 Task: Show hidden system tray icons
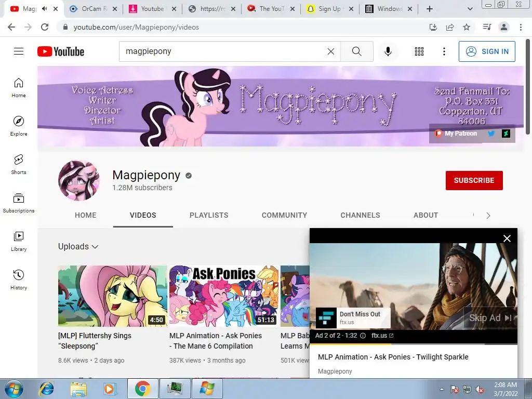click(x=442, y=389)
